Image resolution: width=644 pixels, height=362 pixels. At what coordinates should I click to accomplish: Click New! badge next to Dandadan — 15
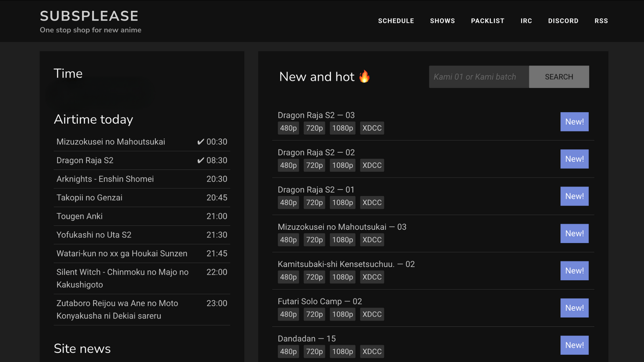tap(574, 345)
